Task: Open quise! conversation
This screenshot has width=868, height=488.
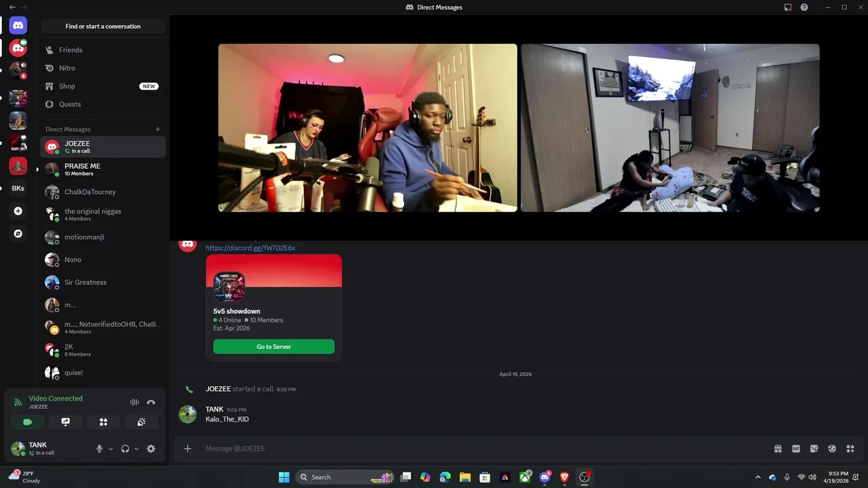Action: (103, 373)
